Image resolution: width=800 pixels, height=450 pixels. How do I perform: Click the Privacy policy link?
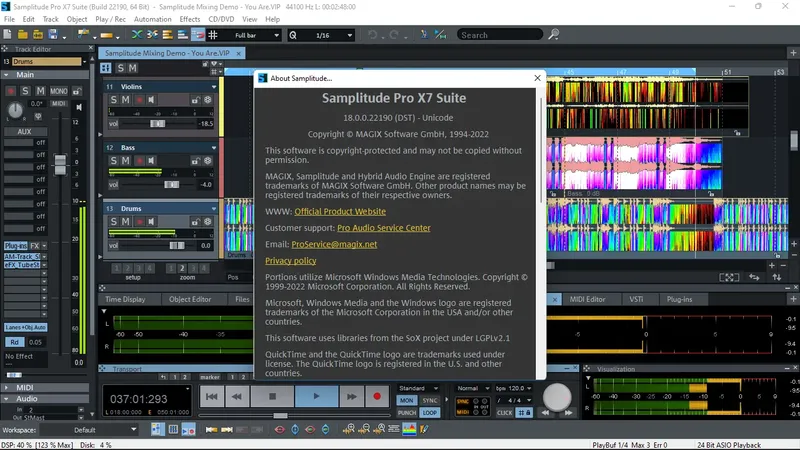click(x=290, y=261)
